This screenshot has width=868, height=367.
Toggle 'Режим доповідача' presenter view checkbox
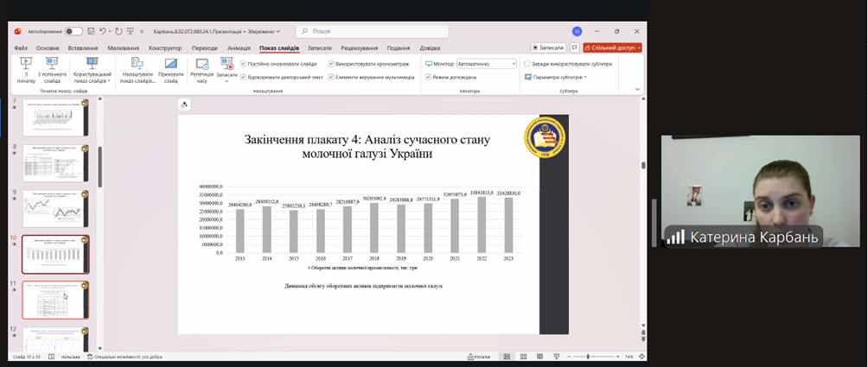(427, 77)
